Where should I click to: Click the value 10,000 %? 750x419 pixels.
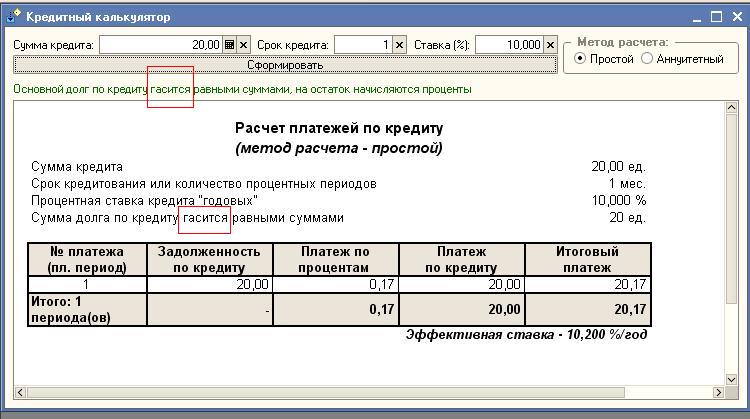point(619,201)
